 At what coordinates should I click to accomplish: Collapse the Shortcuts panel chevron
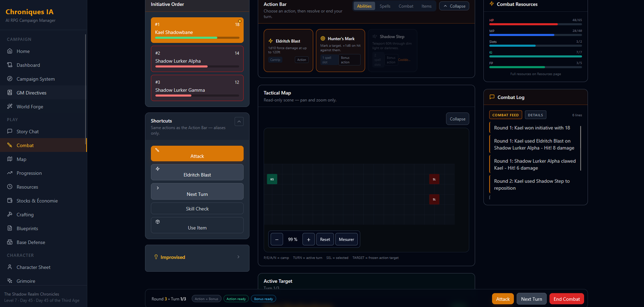[x=239, y=121]
